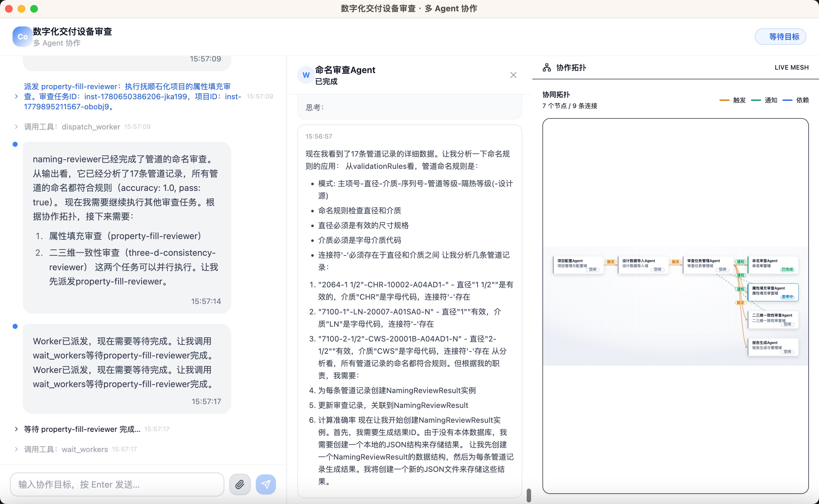Click the 协作拓扑 network icon
The image size is (819, 504).
coord(547,68)
